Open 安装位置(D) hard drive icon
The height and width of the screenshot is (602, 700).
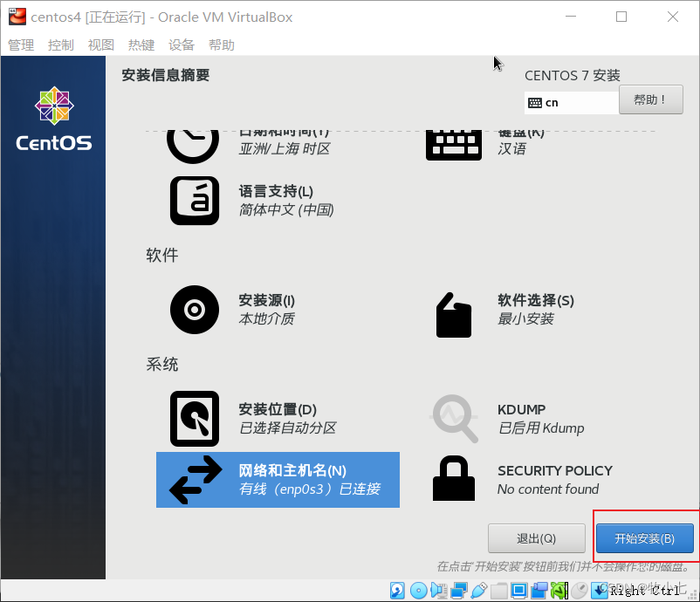195,419
